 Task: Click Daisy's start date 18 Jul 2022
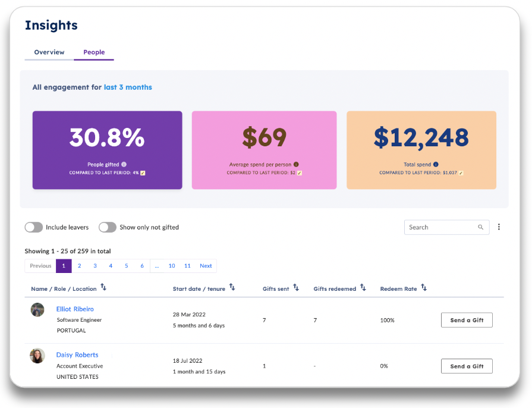pyautogui.click(x=188, y=361)
